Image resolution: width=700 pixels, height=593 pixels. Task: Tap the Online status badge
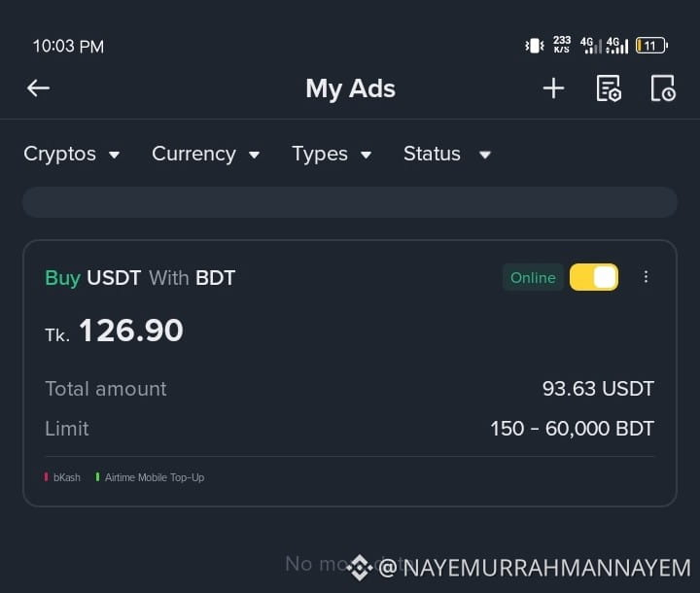(533, 278)
